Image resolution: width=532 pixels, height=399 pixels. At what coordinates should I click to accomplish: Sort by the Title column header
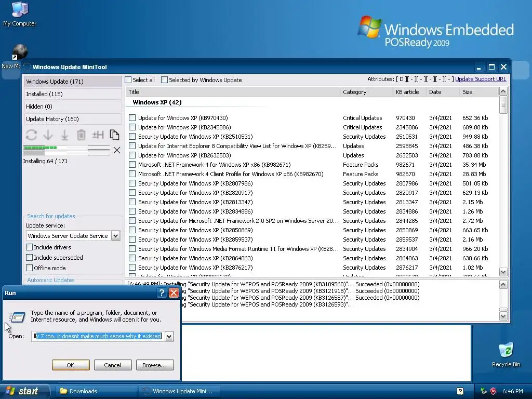click(233, 92)
